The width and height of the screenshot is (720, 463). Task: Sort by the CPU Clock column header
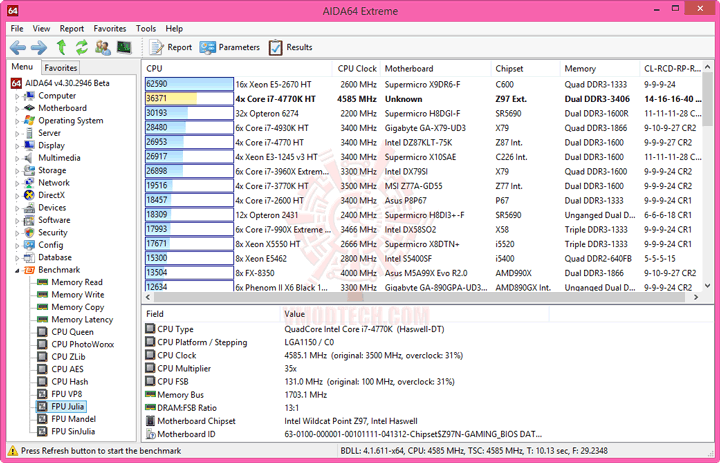click(357, 68)
